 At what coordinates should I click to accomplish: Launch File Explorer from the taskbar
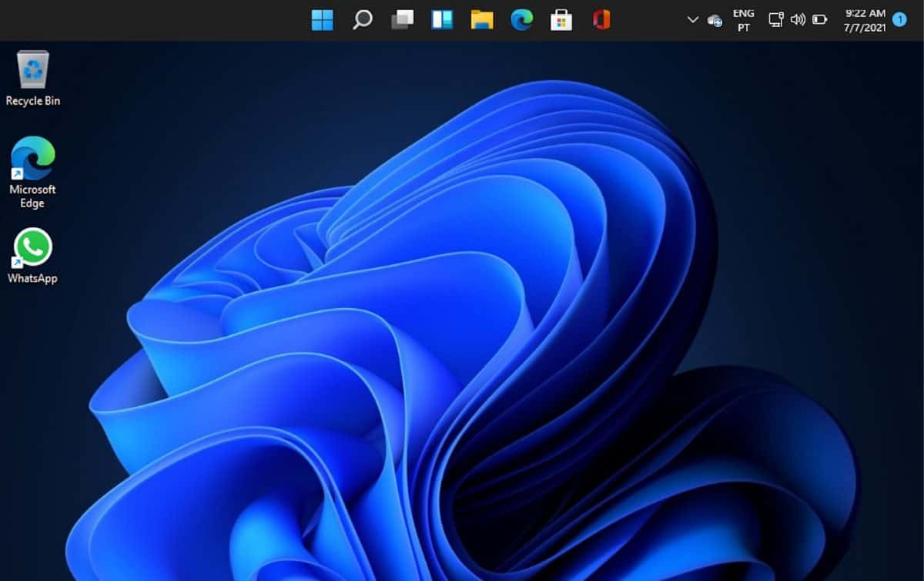click(x=482, y=20)
